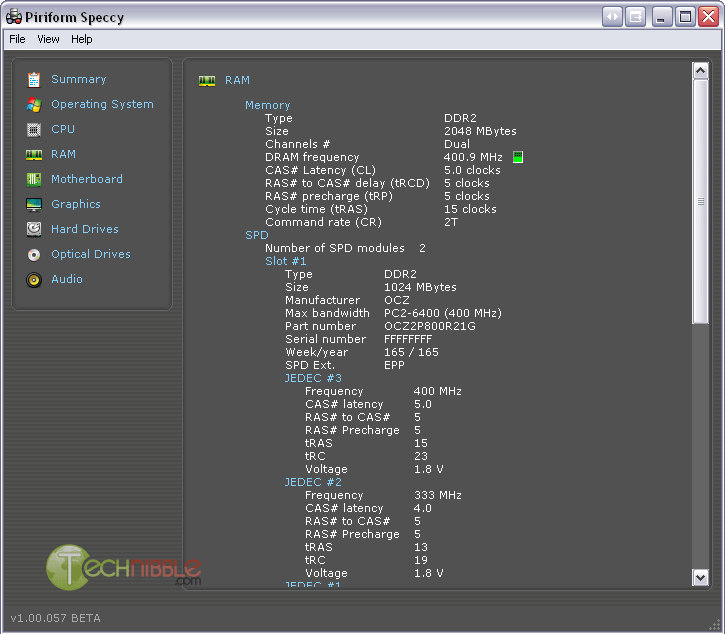Click the 'RAS# precharge (tRP)' label

pyautogui.click(x=329, y=196)
